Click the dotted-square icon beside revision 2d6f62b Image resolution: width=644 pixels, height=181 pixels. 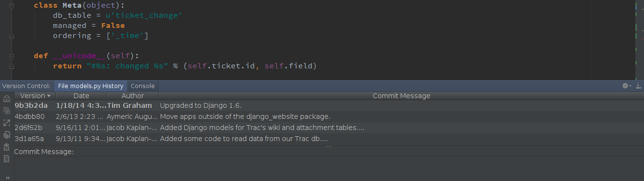7,123
